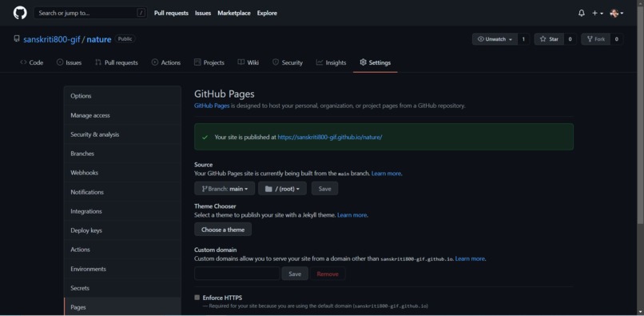Select Pages in sidebar
644x316 pixels.
point(122,307)
